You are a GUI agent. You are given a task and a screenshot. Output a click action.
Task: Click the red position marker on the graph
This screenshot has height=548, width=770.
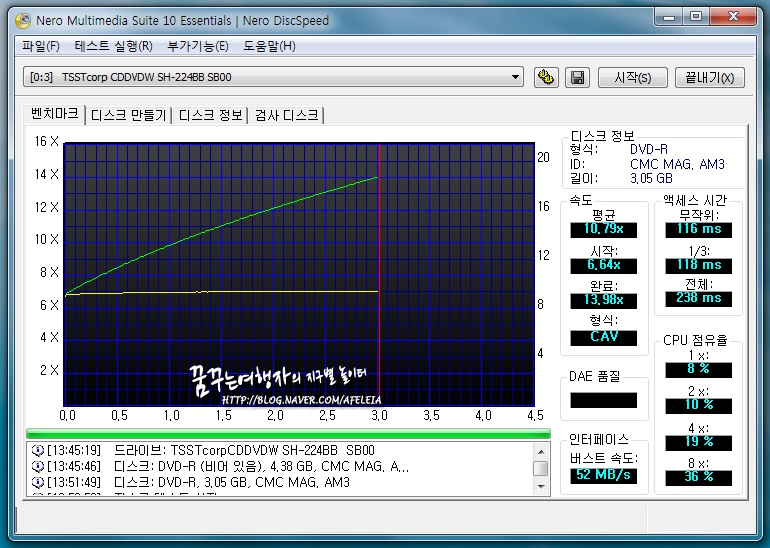[379, 275]
